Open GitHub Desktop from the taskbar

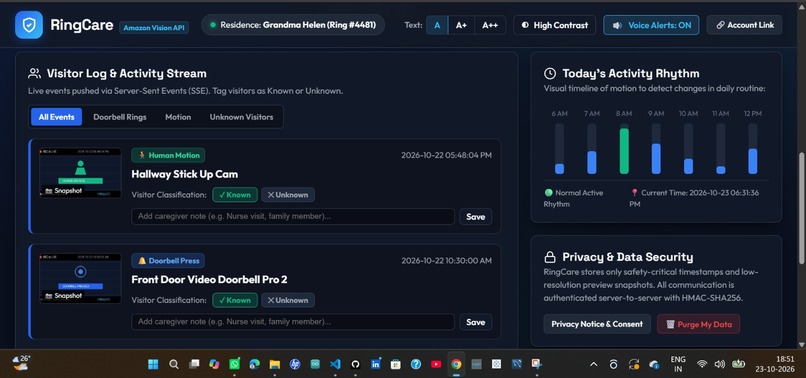355,364
